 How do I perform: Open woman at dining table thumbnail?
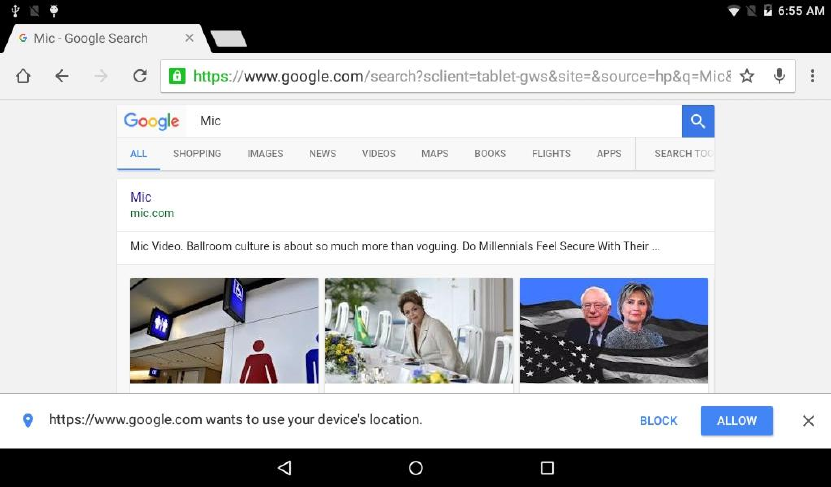419,331
